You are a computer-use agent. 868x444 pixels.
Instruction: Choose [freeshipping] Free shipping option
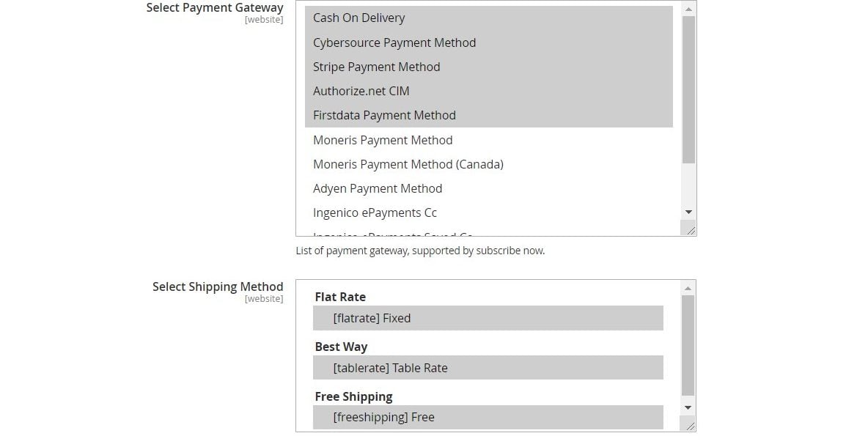[x=488, y=417]
